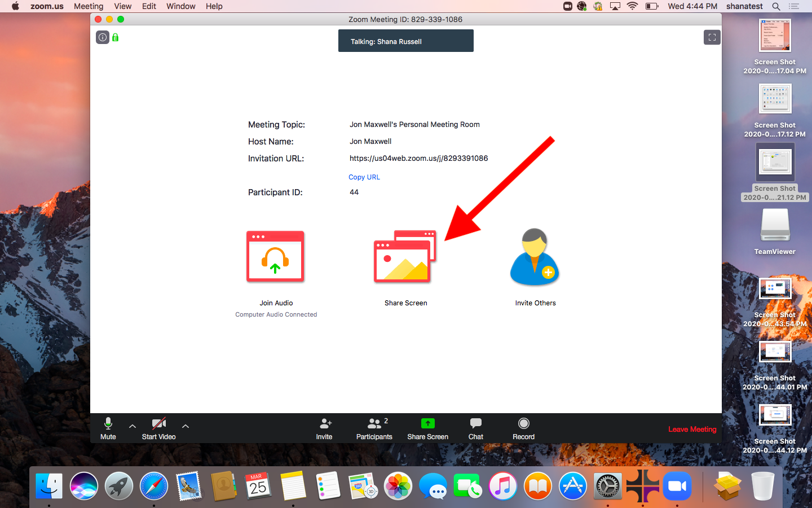Click the Computer Audio Connected label

pos(276,315)
